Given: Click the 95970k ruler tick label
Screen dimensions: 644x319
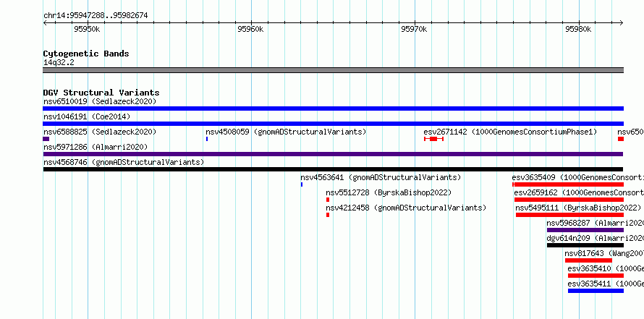Looking at the screenshot, I should pyautogui.click(x=414, y=29).
